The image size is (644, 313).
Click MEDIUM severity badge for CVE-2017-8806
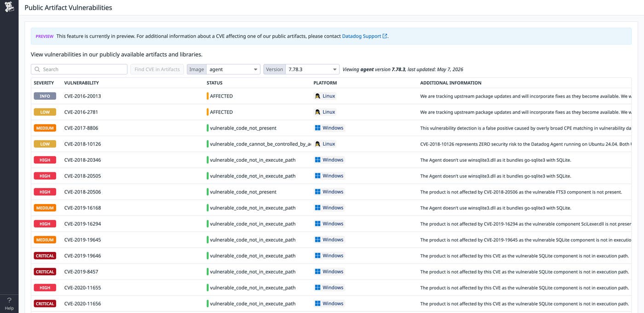pyautogui.click(x=45, y=128)
